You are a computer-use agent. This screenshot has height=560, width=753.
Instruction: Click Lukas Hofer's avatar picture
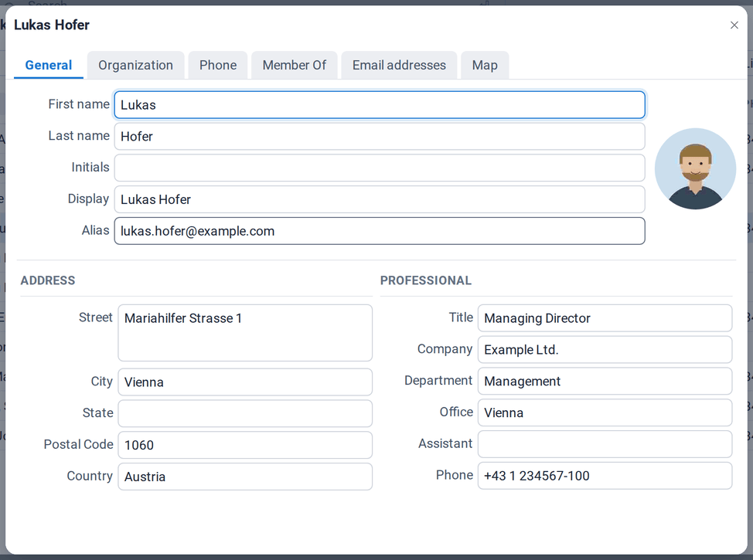click(x=695, y=168)
